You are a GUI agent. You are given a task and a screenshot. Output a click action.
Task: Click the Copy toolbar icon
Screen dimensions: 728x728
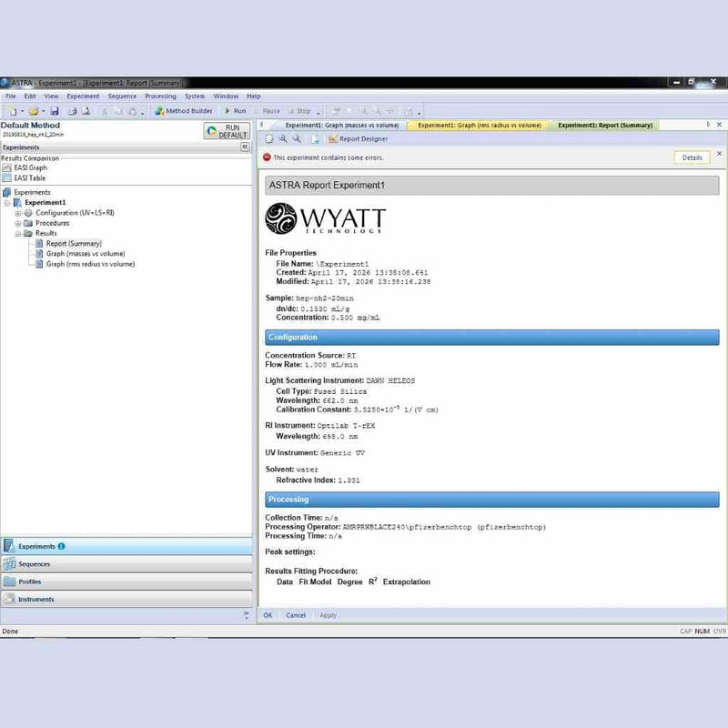[x=118, y=111]
